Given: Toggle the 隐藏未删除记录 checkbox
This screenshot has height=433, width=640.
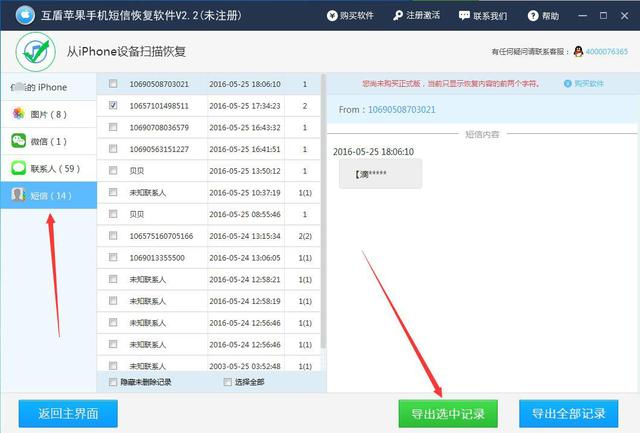Looking at the screenshot, I should pyautogui.click(x=113, y=382).
